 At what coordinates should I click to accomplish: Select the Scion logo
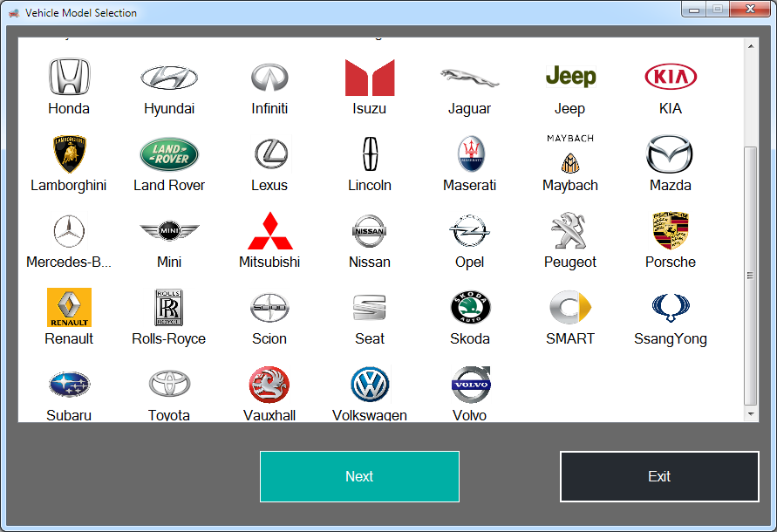(x=269, y=308)
